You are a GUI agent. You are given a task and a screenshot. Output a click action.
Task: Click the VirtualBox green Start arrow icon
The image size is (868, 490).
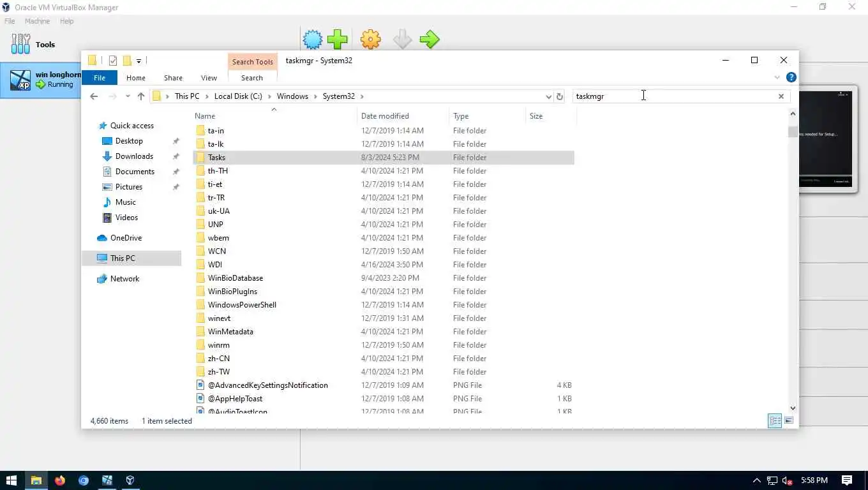430,40
